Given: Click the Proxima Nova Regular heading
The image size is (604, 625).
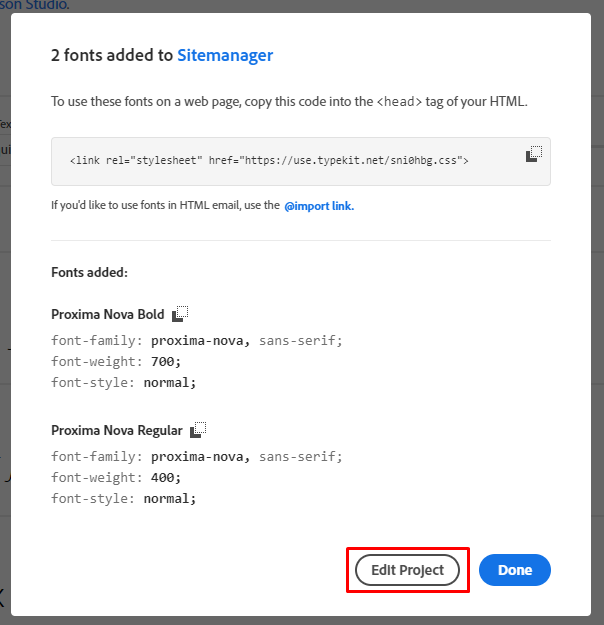Looking at the screenshot, I should coord(117,430).
